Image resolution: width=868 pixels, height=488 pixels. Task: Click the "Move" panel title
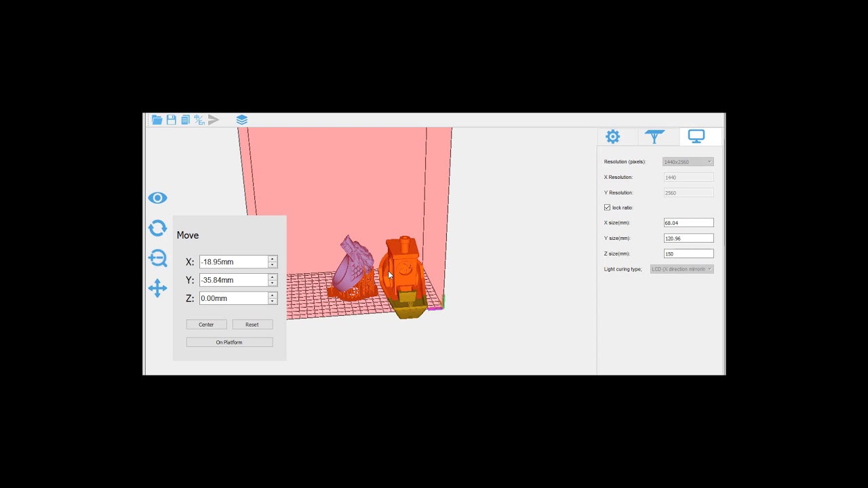(x=188, y=235)
